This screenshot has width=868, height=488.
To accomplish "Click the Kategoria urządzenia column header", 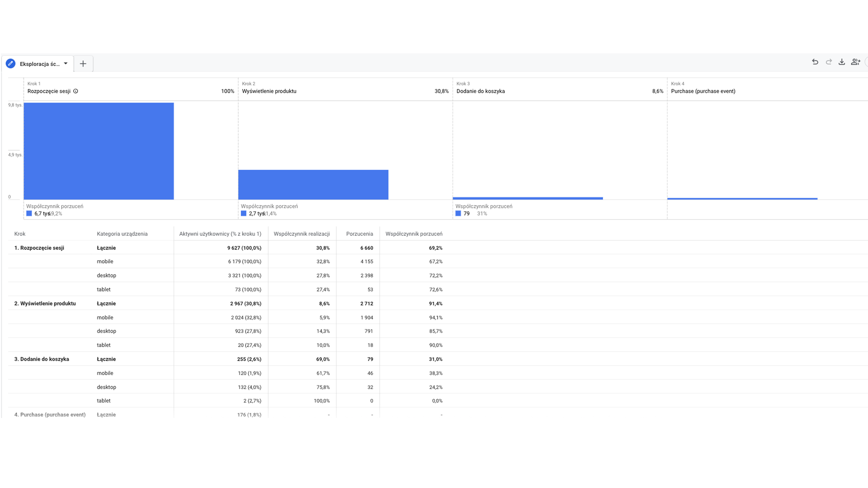I will click(x=122, y=234).
